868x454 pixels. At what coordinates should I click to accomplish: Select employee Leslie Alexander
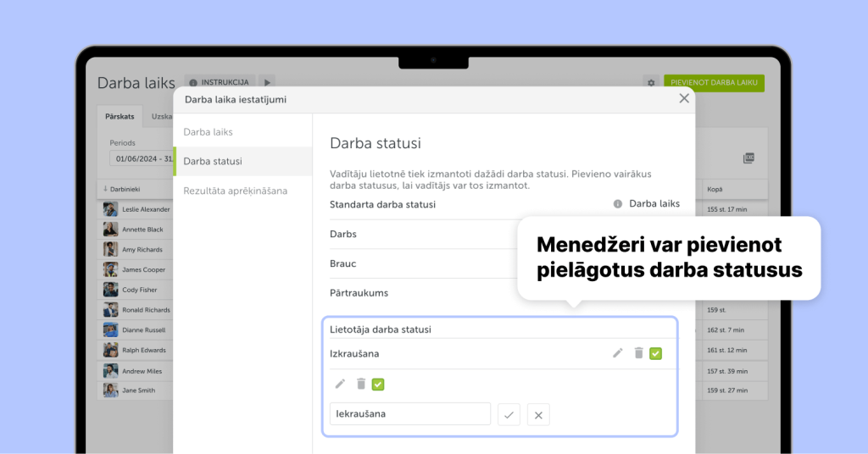tap(146, 209)
